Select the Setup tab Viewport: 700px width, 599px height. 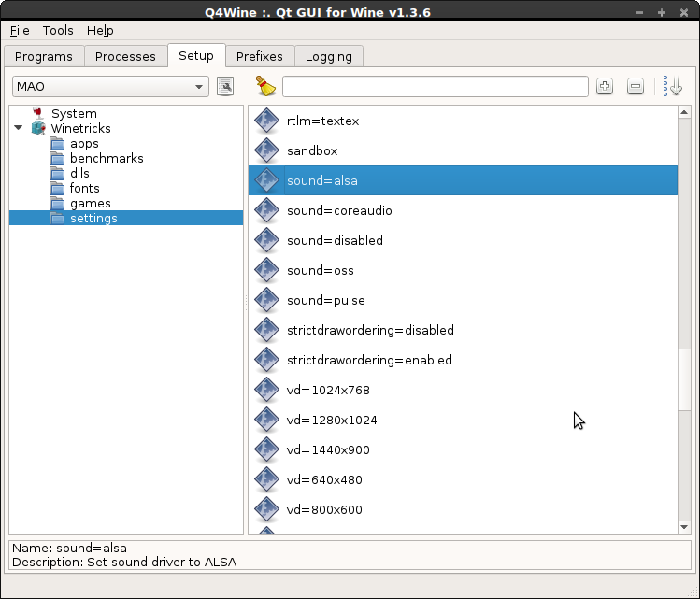click(196, 55)
